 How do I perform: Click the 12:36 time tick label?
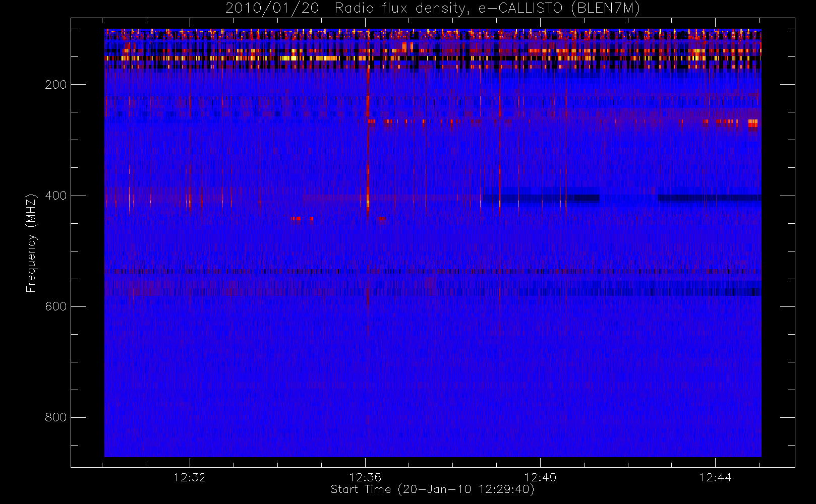pos(365,477)
